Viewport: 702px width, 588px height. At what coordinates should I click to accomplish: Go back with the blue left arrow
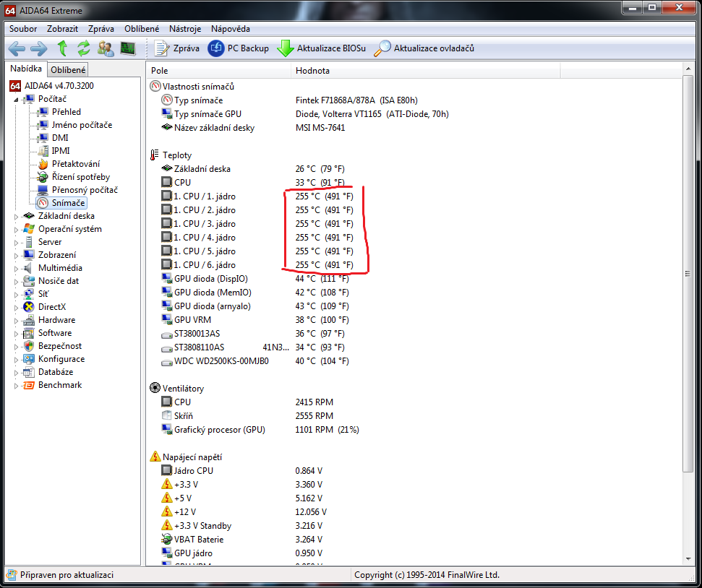click(17, 48)
